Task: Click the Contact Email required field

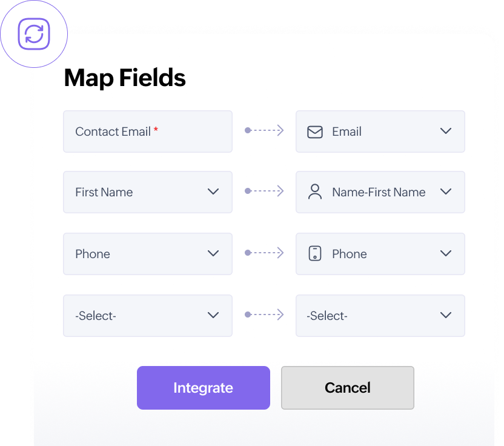Action: (148, 131)
